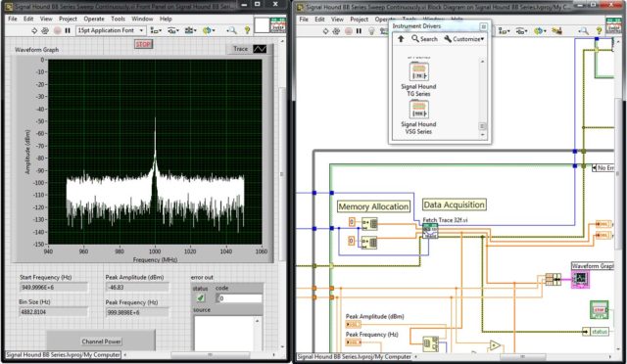Screen dimensions: 627x364
Task: Click the Run arrow in Front Panel toolbar
Action: [x=34, y=30]
